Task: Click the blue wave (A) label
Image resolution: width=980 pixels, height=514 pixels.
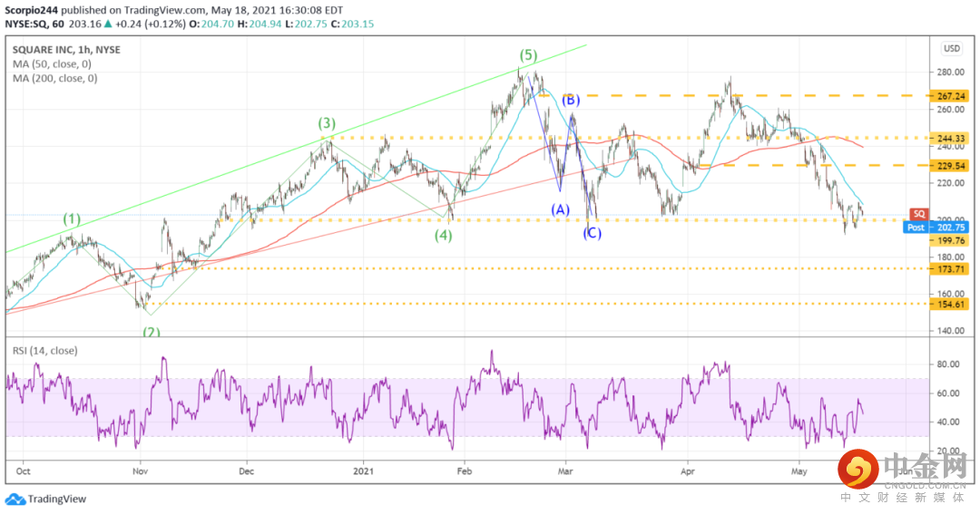Action: 561,209
